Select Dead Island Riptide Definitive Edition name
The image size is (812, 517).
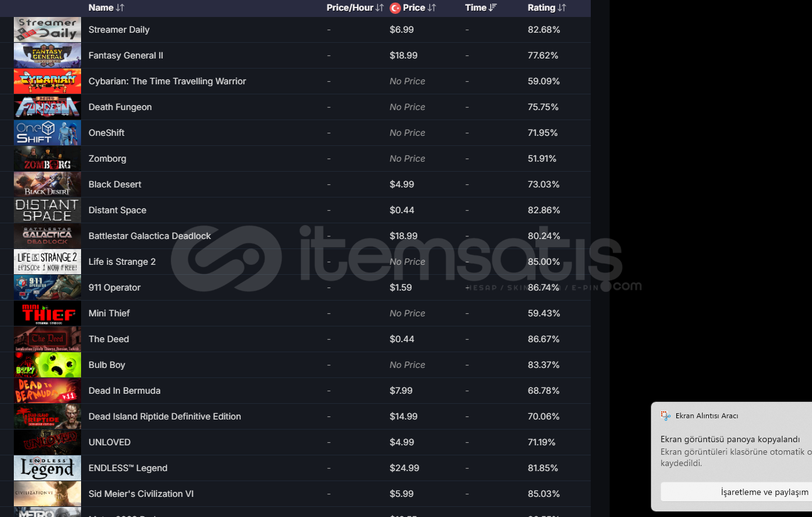(x=165, y=416)
